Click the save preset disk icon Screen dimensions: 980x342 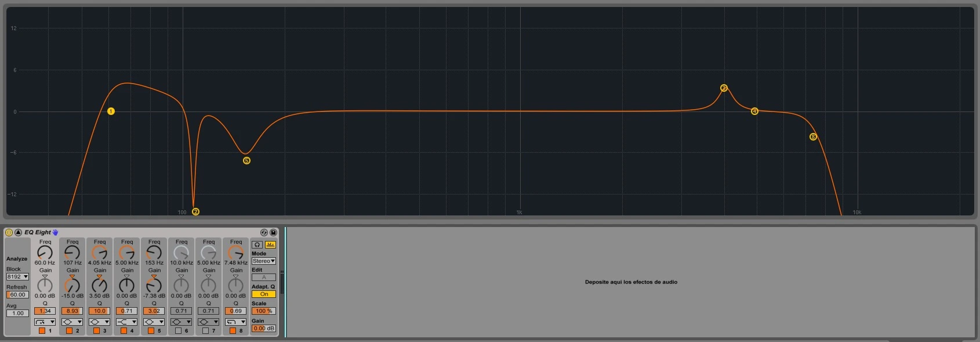[273, 232]
